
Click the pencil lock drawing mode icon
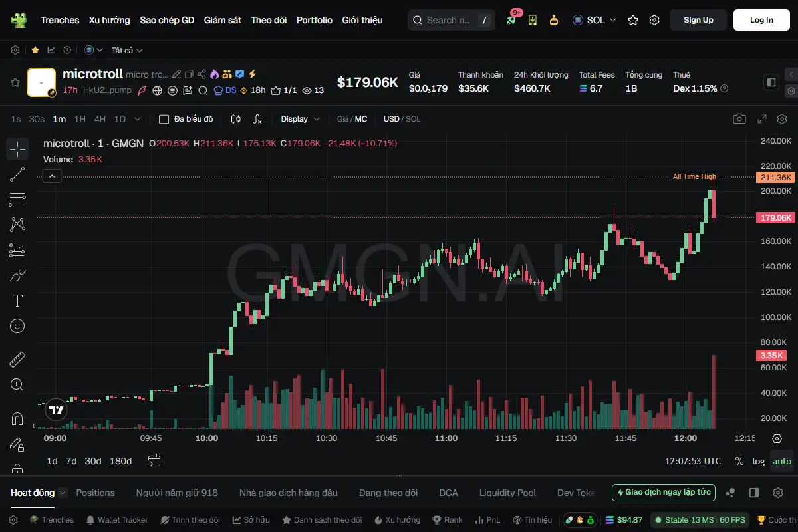(x=17, y=444)
